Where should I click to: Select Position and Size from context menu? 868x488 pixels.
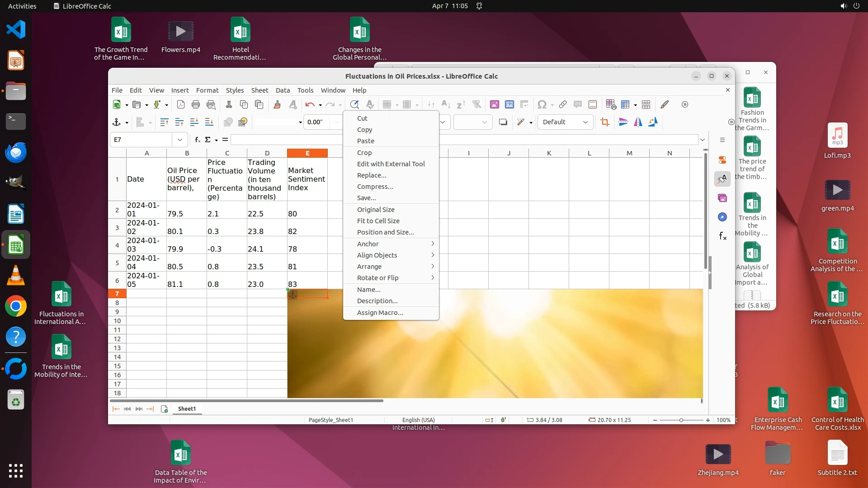tap(385, 232)
